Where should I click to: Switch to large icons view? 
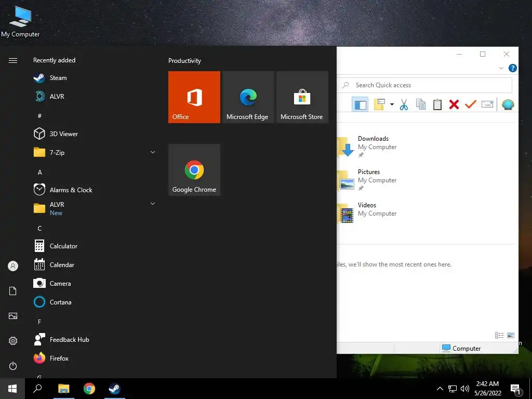tap(511, 336)
